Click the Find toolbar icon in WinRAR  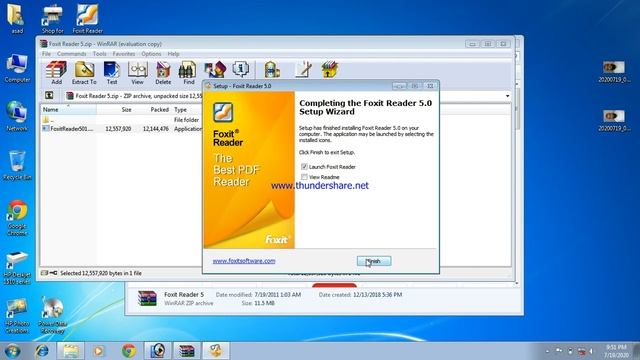tap(188, 73)
